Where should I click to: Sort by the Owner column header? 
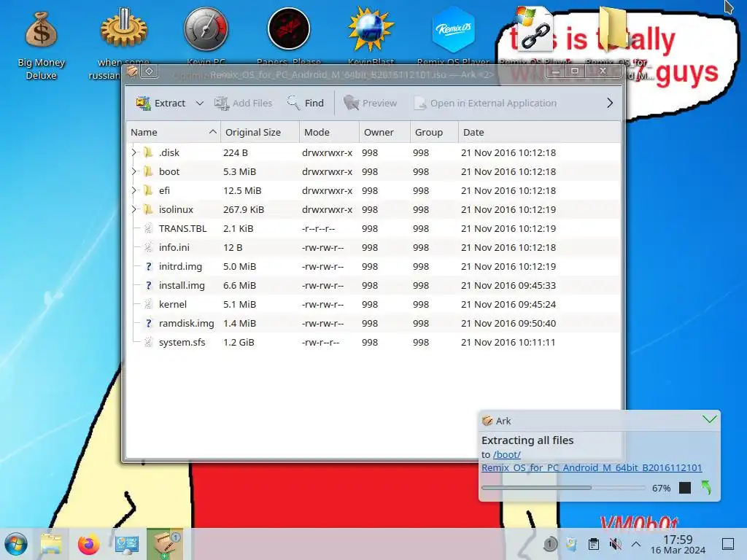(x=384, y=133)
